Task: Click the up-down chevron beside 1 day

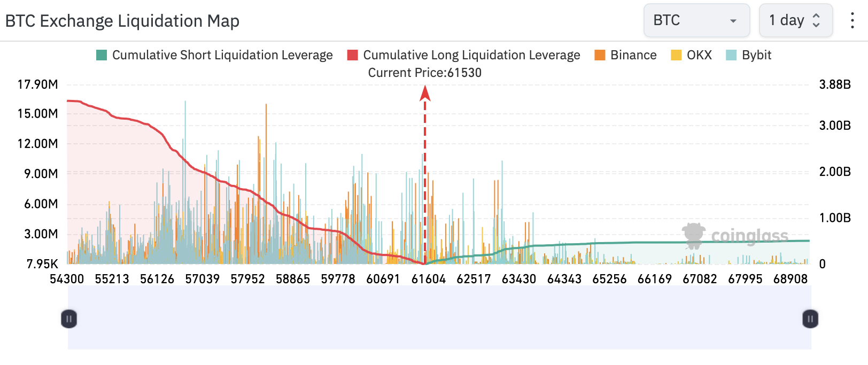Action: tap(816, 21)
